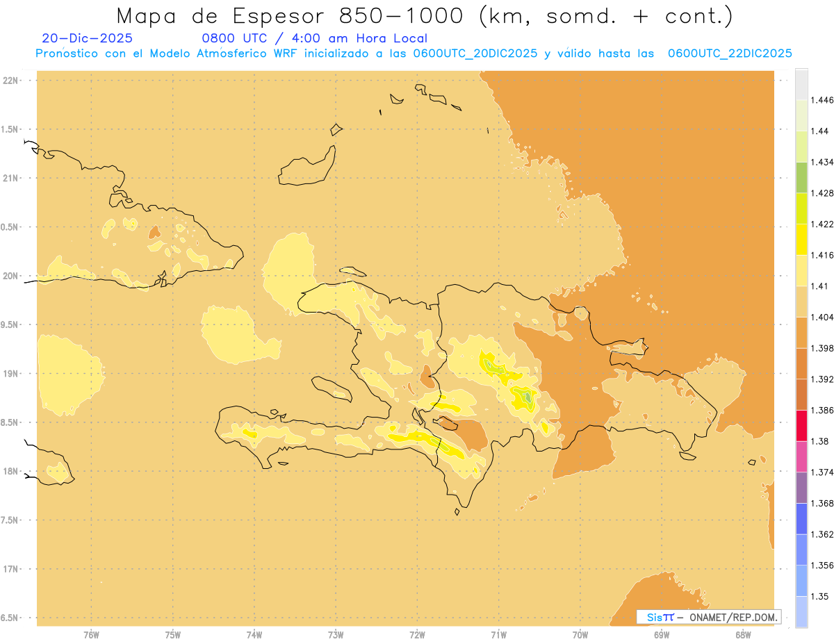This screenshot has width=834, height=644.
Task: Click the '71W' longitude label
Action: pyautogui.click(x=499, y=634)
